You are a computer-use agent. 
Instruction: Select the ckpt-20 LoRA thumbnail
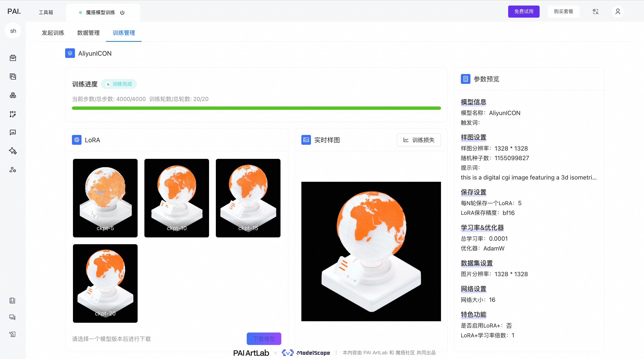105,283
